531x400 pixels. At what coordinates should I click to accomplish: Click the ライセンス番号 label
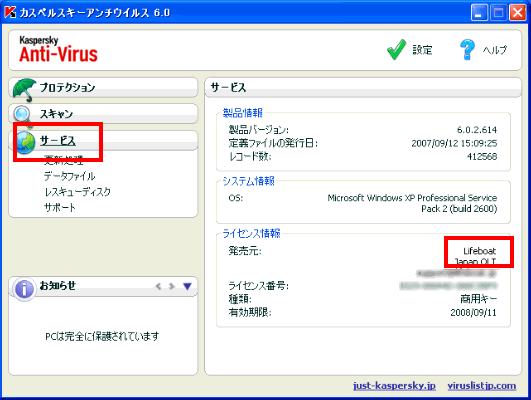(258, 286)
